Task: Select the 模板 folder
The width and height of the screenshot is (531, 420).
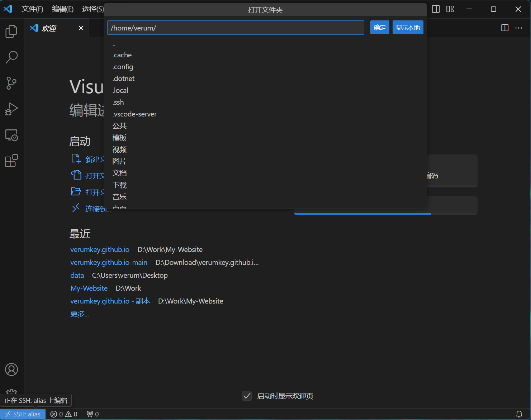Action: click(265, 138)
